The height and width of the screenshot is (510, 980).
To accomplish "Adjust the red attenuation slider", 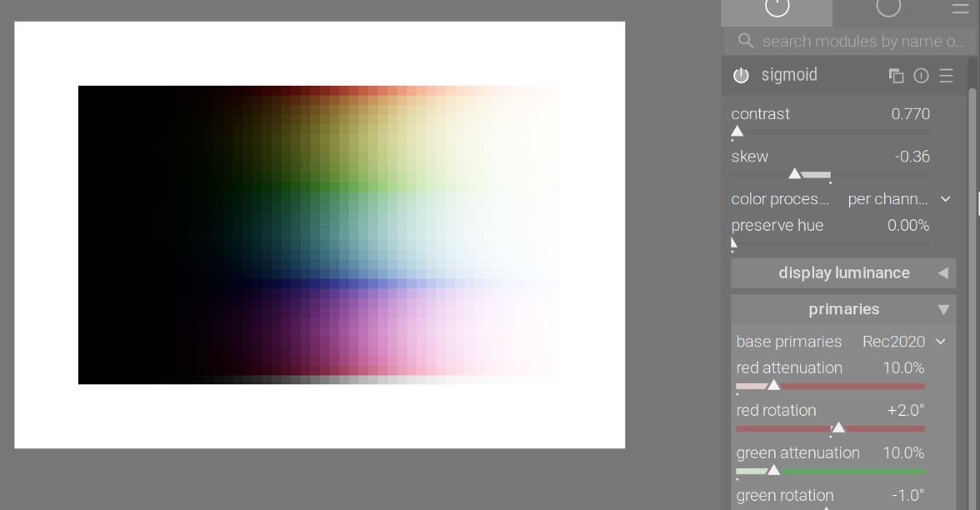I will pyautogui.click(x=773, y=386).
